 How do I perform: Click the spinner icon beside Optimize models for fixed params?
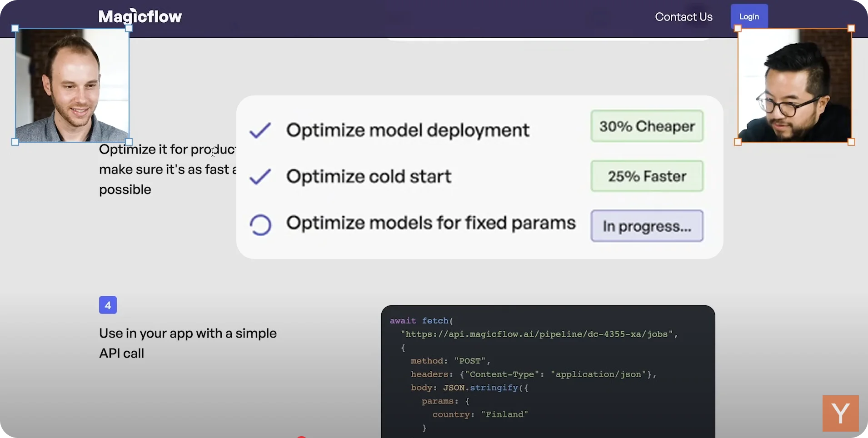260,224
